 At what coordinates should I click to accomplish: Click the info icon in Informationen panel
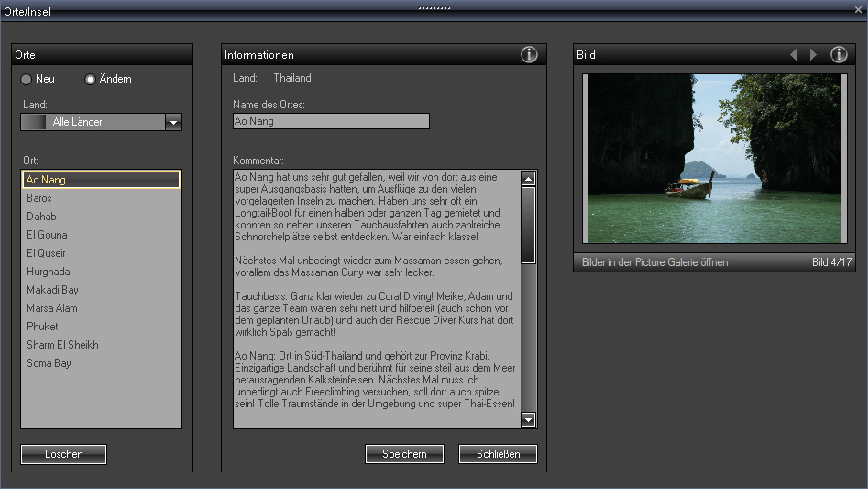(529, 55)
